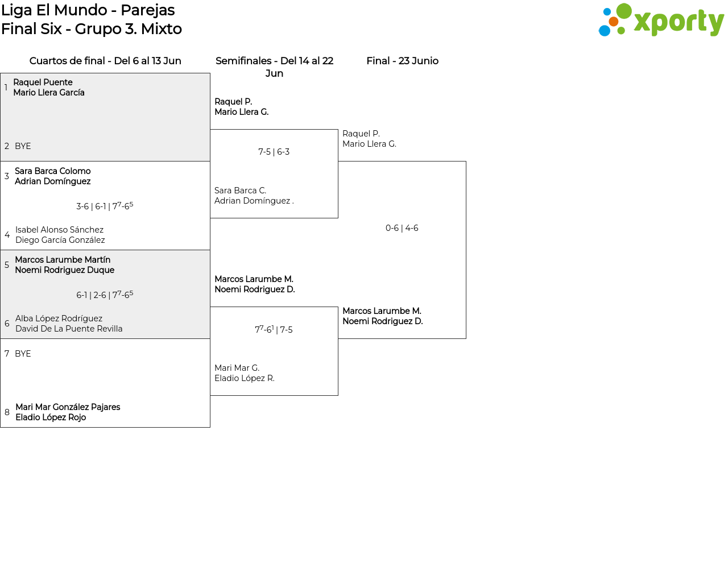728x571 pixels.
Task: View the 6-1 | 2-6 quarterfinal score
Action: tap(105, 295)
